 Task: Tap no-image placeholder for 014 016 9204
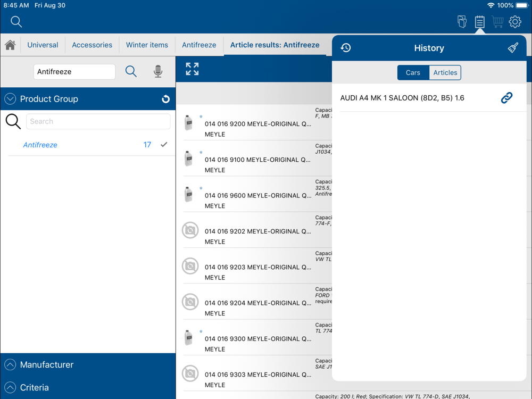click(x=190, y=302)
